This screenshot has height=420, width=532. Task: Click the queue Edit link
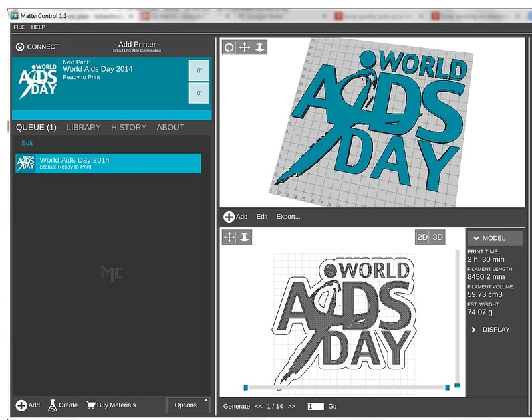(27, 143)
